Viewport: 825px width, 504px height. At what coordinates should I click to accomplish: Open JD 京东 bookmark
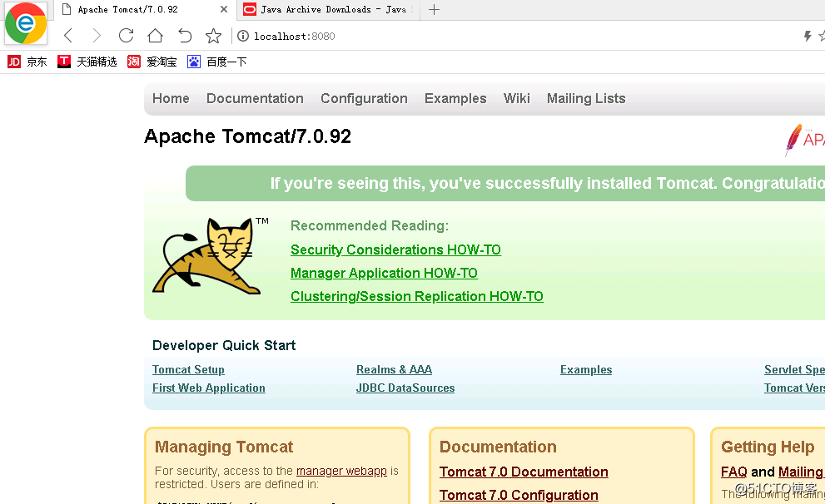point(27,62)
